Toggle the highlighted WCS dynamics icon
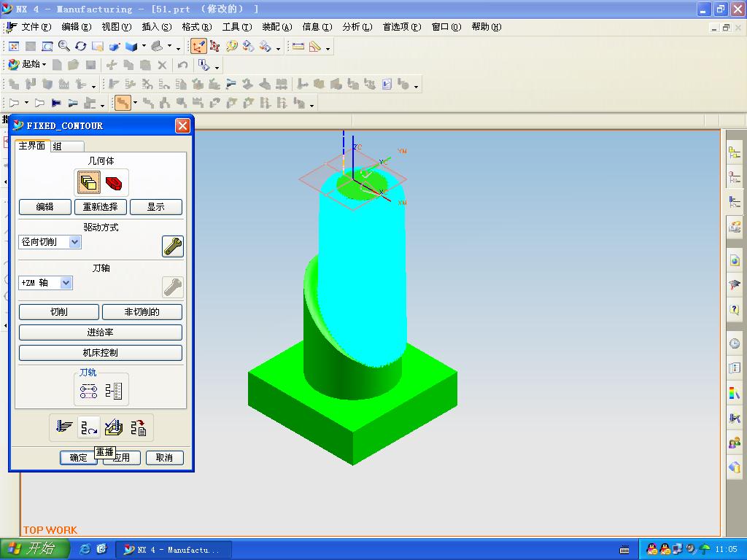Viewport: 747px width, 560px height. click(x=198, y=46)
